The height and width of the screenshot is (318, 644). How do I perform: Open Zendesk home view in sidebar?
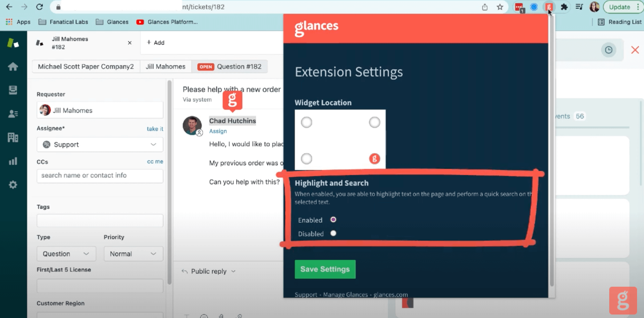[13, 66]
